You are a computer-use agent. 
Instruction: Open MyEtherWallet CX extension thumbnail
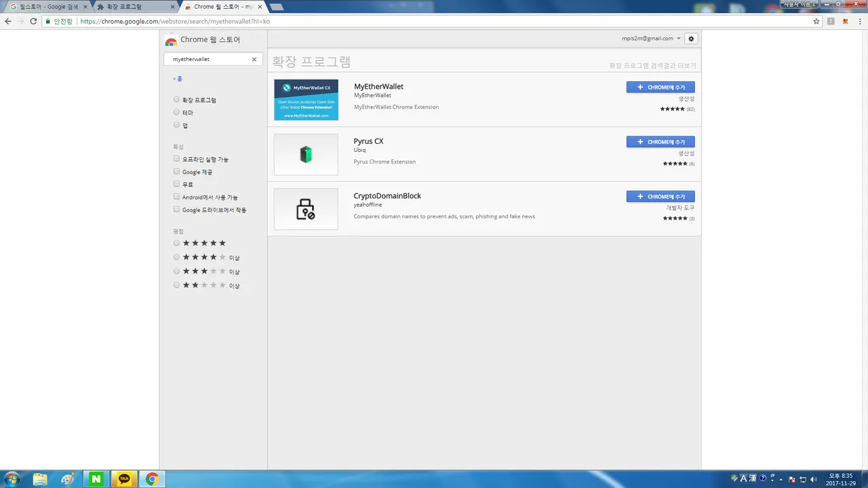306,100
